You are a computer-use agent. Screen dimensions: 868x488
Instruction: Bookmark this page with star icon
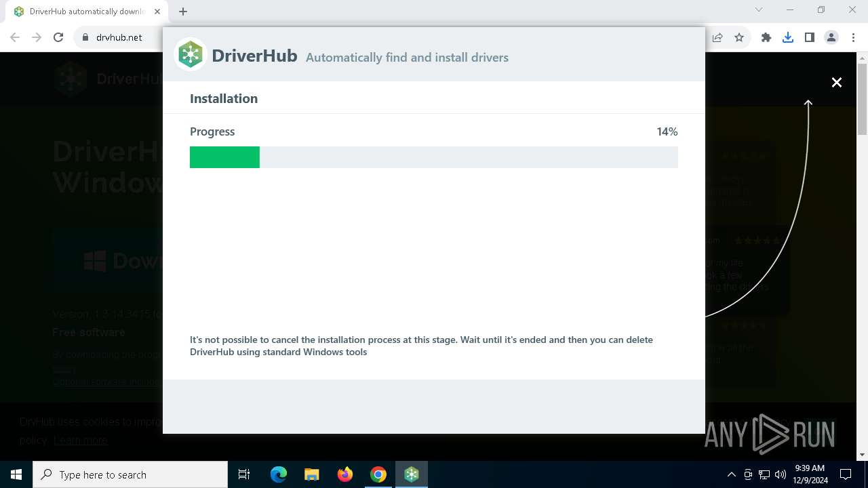739,37
